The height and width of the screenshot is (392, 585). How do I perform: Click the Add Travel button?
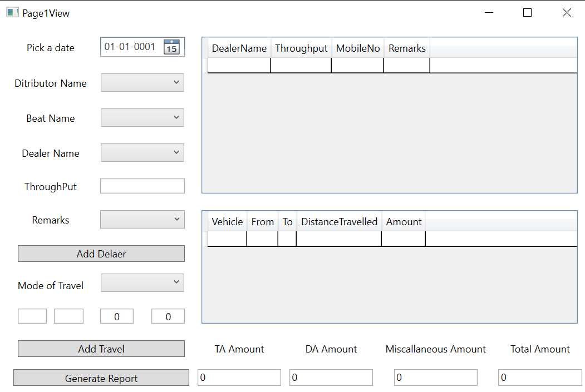(101, 349)
